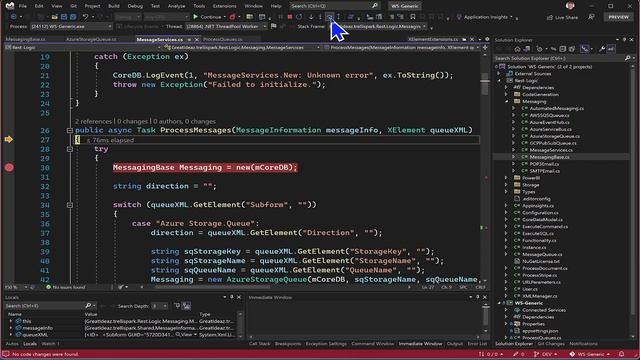This screenshot has height=360, width=640.
Task: Click the magnifier in Solution Explorer search
Action: [x=628, y=58]
